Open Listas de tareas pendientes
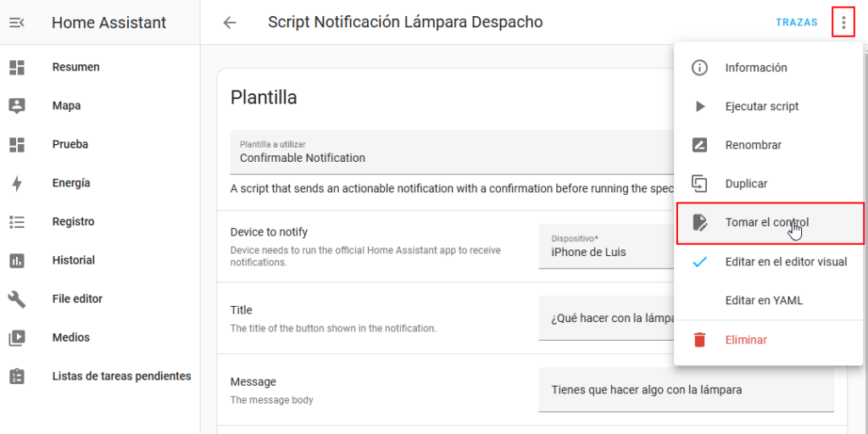 tap(121, 376)
